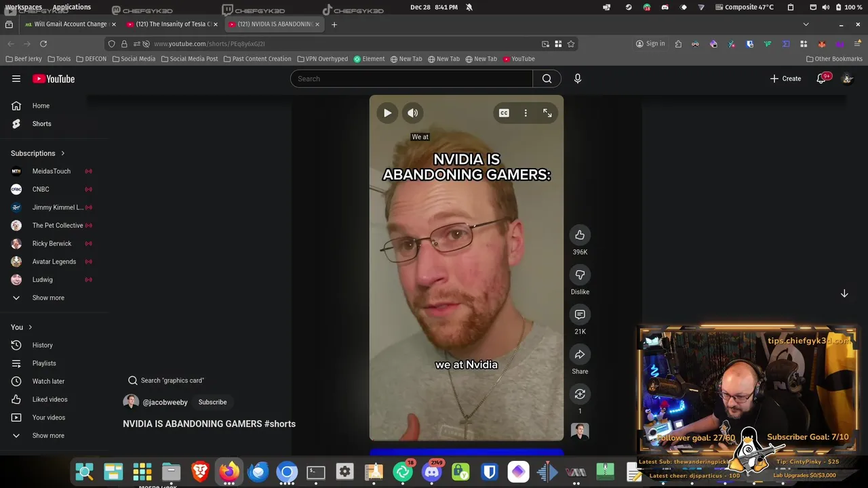Screen dimensions: 868x488
Task: Open the short's sound thumbnail
Action: coord(580,431)
